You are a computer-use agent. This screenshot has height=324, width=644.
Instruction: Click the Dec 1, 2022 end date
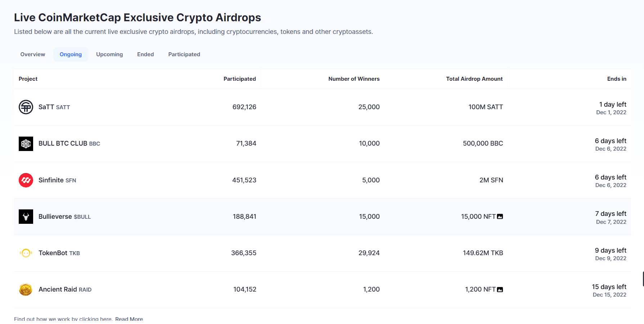click(x=611, y=112)
